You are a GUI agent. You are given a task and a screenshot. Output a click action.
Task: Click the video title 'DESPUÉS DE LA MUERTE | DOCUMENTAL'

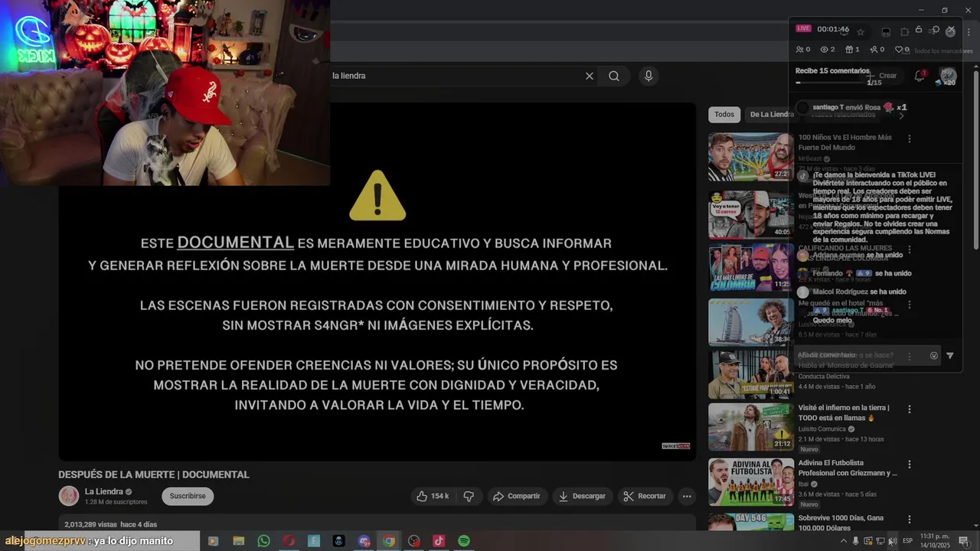[x=154, y=474]
